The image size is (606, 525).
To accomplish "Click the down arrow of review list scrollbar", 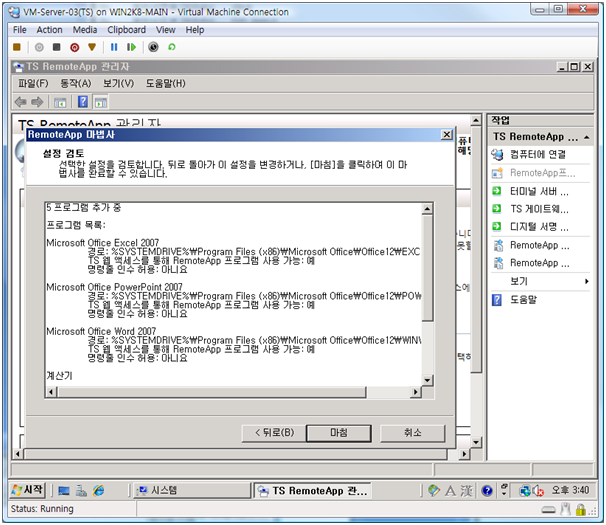I will click(x=427, y=380).
